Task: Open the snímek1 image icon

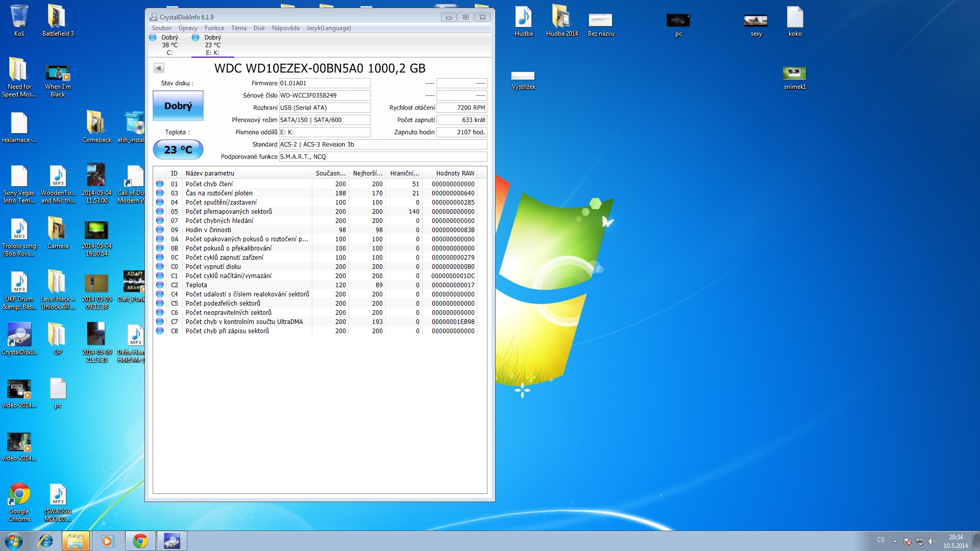Action: [795, 78]
